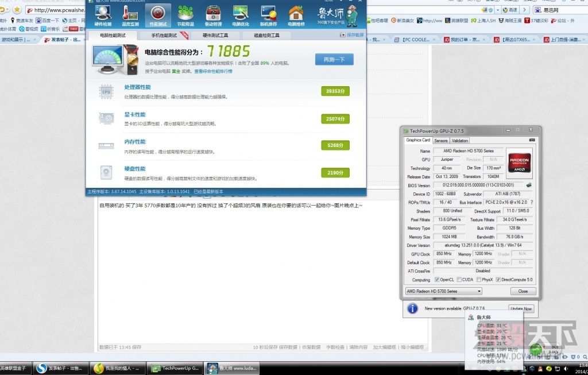Switch to 硬件测试工具 tab
The width and height of the screenshot is (588, 375).
215,35
